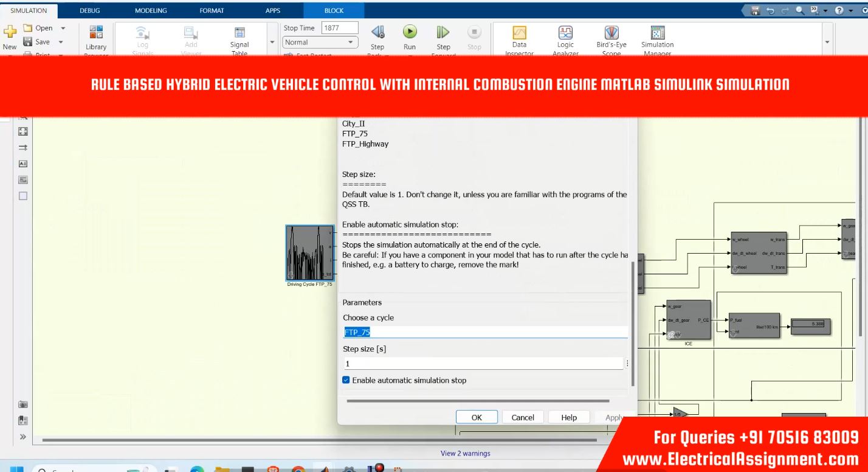Viewport: 868px width, 472px height.
Task: Switch to the DEBUG tab
Action: (x=90, y=10)
